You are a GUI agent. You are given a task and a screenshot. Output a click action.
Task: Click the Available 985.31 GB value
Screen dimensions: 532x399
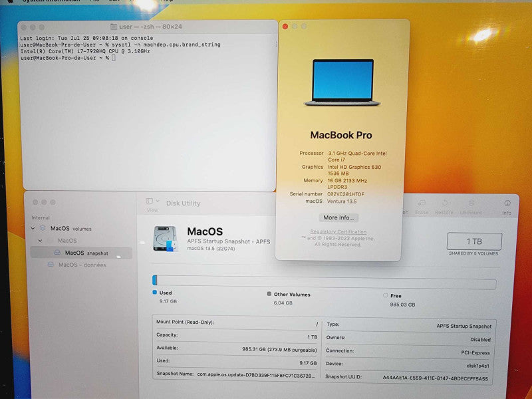point(279,350)
